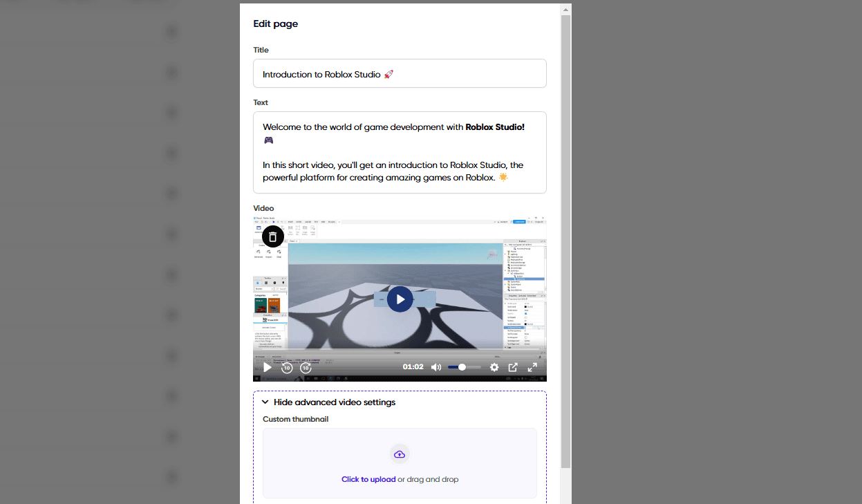Click the cloud upload icon for thumbnail

coord(400,454)
